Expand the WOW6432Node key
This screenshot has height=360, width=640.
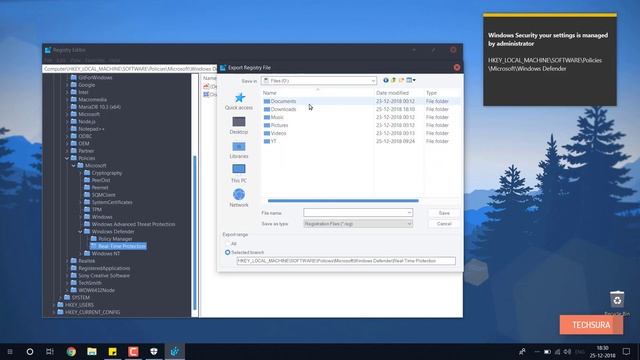pos(67,290)
